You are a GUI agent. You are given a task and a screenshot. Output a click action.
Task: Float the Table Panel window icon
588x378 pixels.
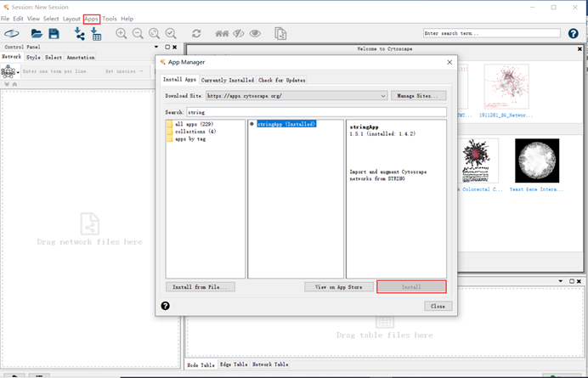click(572, 281)
